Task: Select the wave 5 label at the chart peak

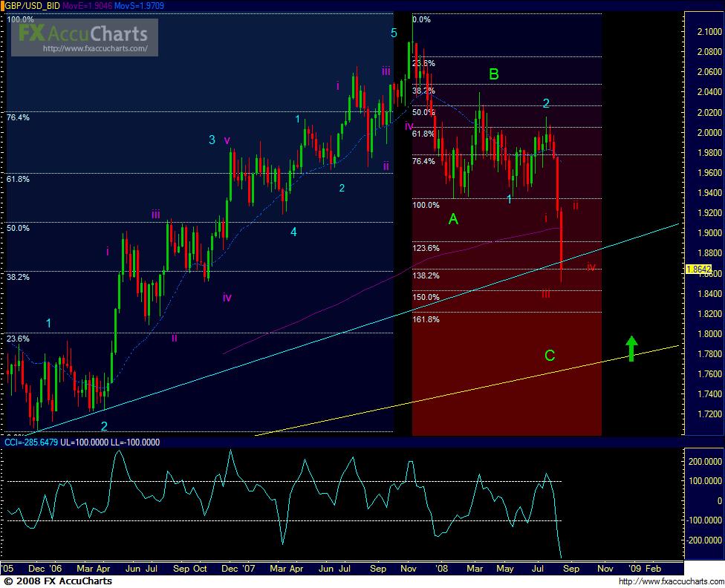Action: coord(392,33)
